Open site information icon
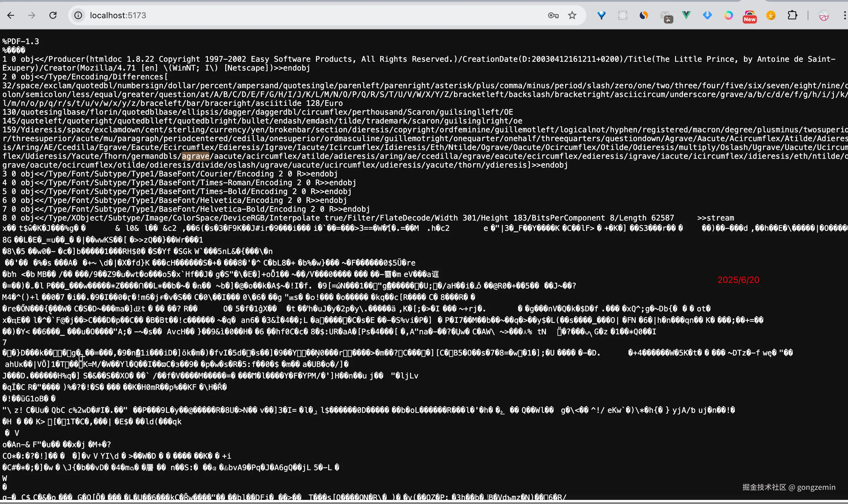This screenshot has height=504, width=848. 79,15
